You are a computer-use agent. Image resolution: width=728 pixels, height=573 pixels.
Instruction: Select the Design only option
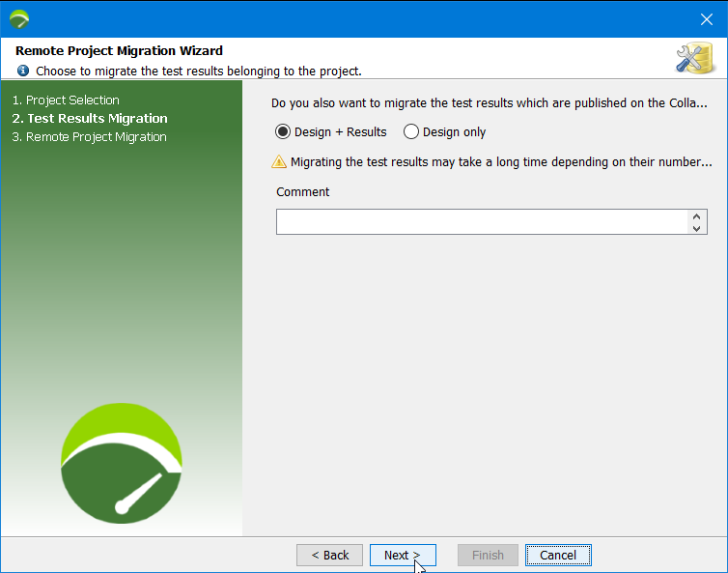pyautogui.click(x=411, y=132)
